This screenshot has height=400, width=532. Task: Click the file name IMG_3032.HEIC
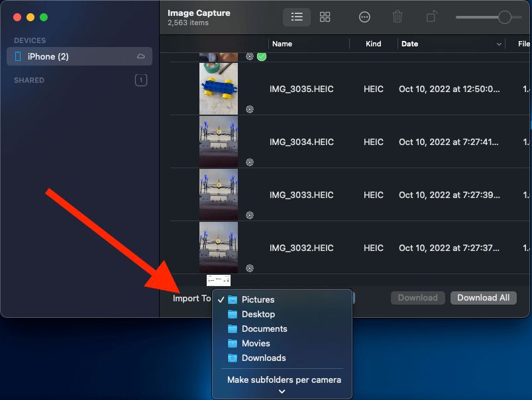[x=301, y=248]
